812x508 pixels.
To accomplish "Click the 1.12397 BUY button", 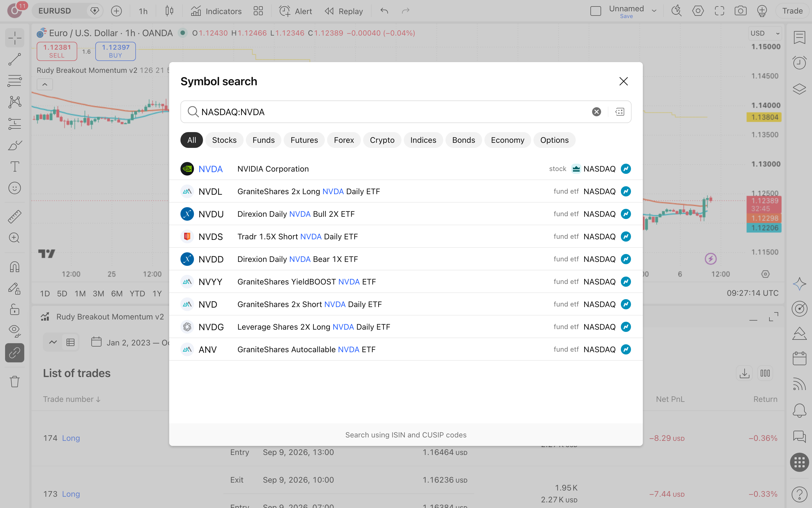I will [115, 51].
